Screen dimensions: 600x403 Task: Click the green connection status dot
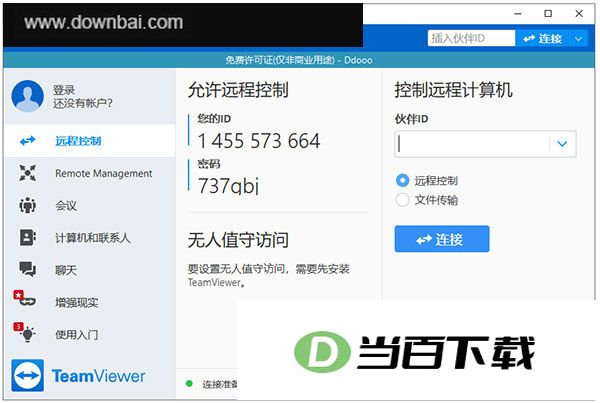tap(189, 383)
